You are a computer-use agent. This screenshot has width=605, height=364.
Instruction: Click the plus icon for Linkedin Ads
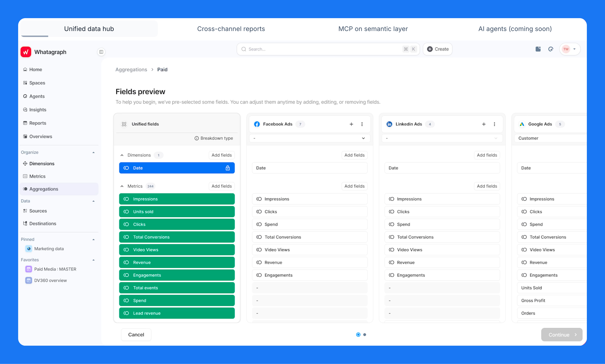point(484,124)
